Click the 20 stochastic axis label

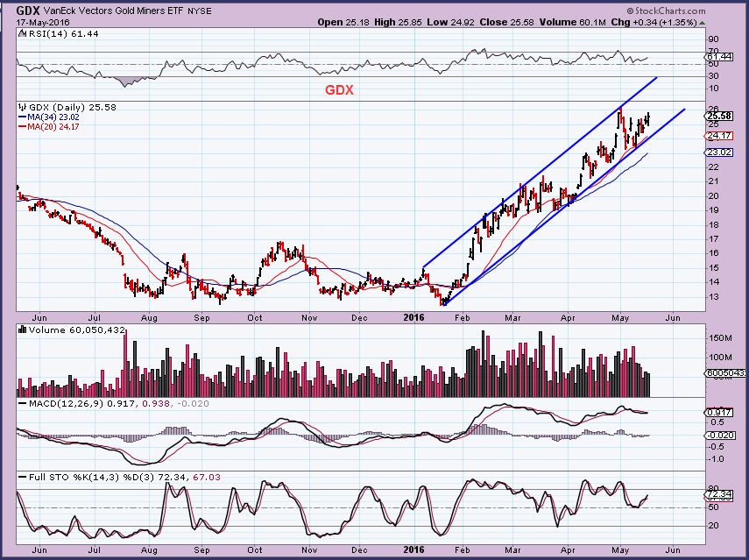coord(715,526)
